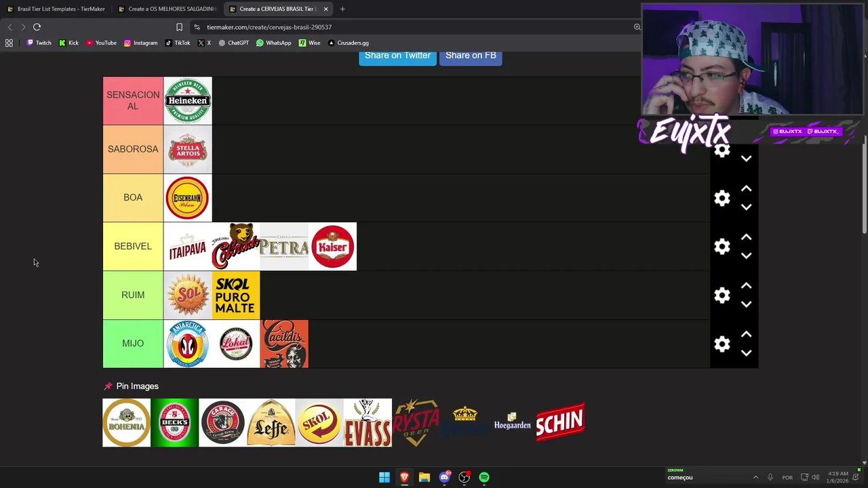This screenshot has height=488, width=868.
Task: Open the Twitch bookmark
Action: [x=39, y=43]
